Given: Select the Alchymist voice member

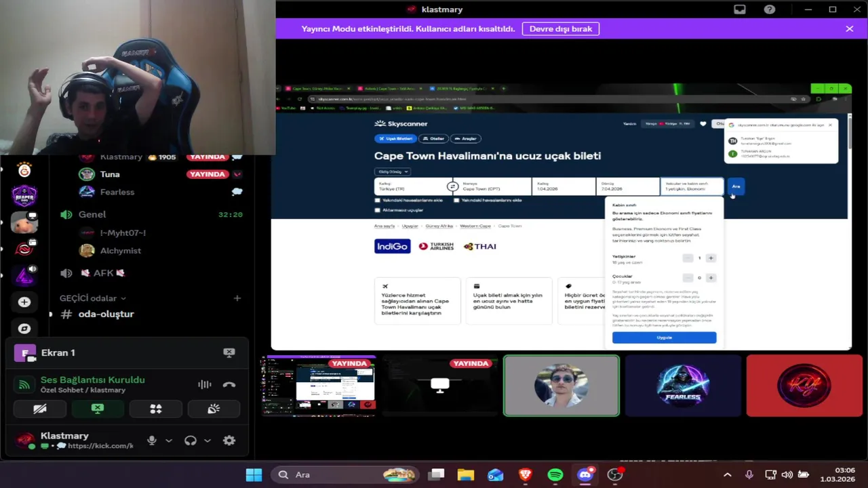Looking at the screenshot, I should [x=120, y=251].
